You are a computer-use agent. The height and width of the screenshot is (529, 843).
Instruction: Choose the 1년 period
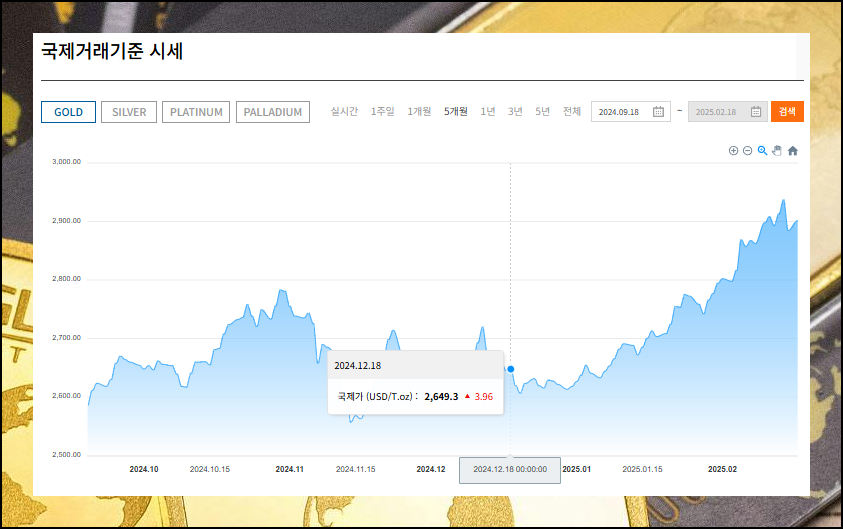(x=488, y=111)
